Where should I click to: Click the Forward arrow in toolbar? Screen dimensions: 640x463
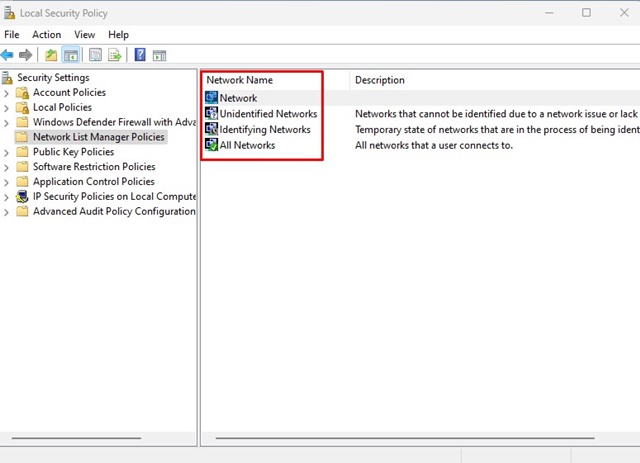tap(26, 55)
